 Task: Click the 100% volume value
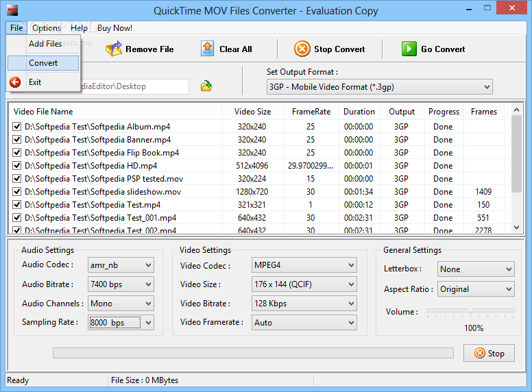474,328
